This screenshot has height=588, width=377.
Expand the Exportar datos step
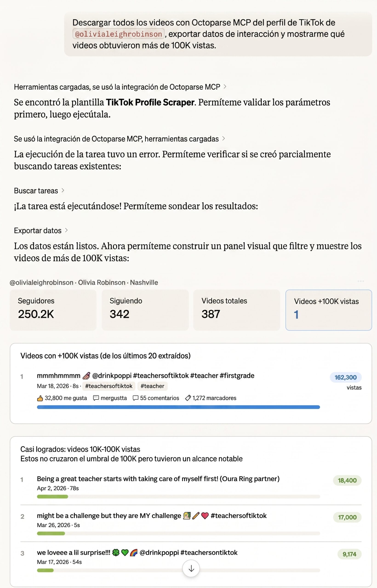pyautogui.click(x=41, y=230)
